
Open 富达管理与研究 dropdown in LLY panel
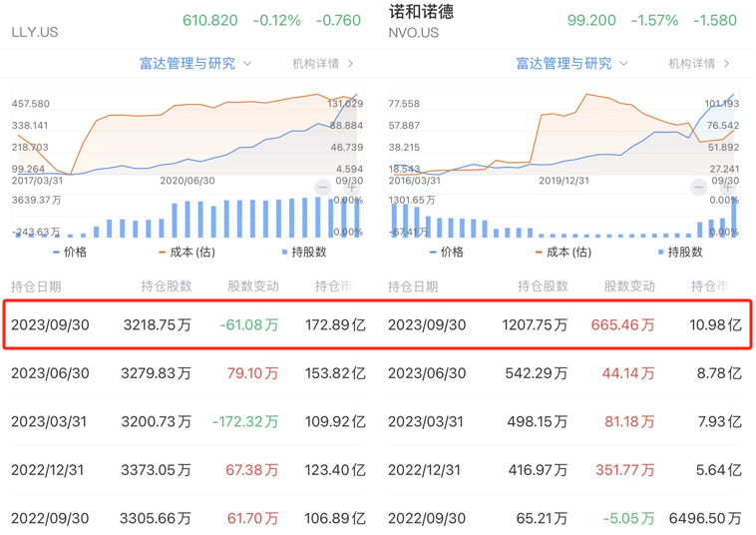(x=195, y=63)
